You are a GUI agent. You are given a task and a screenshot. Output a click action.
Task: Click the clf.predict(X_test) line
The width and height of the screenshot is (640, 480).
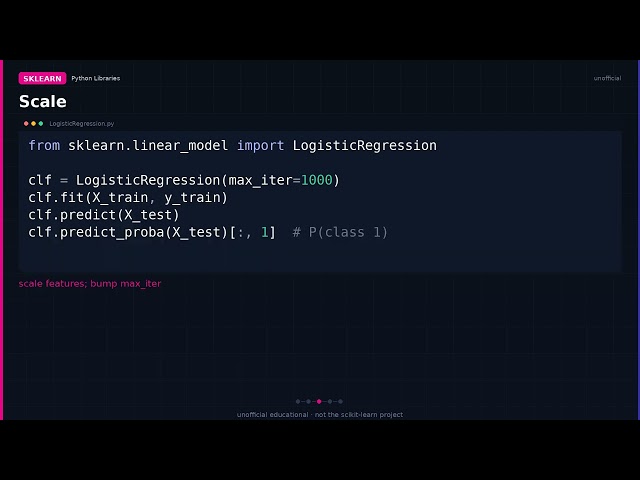point(104,215)
